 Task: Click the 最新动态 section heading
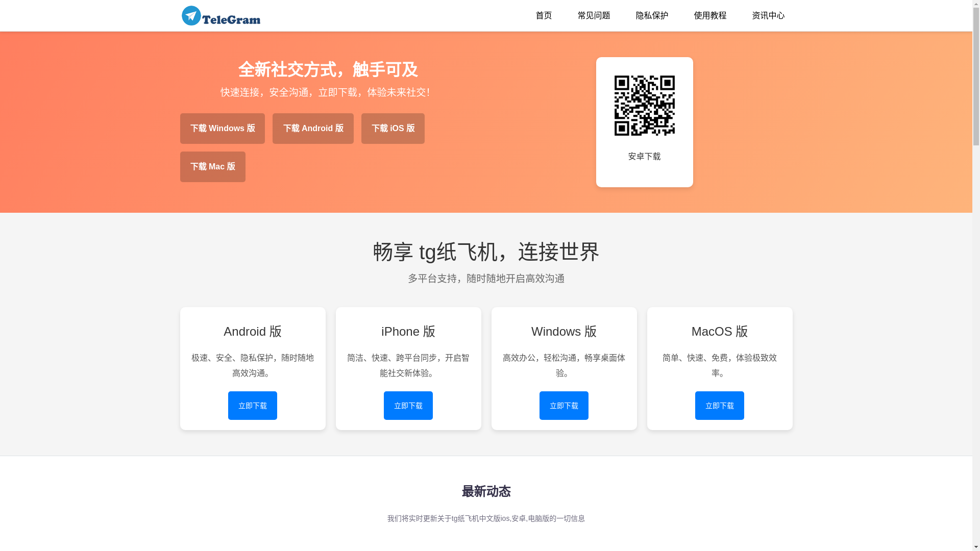[486, 492]
